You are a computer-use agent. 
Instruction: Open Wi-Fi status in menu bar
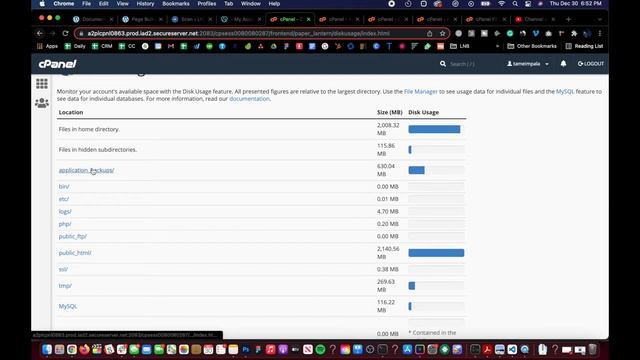click(502, 4)
